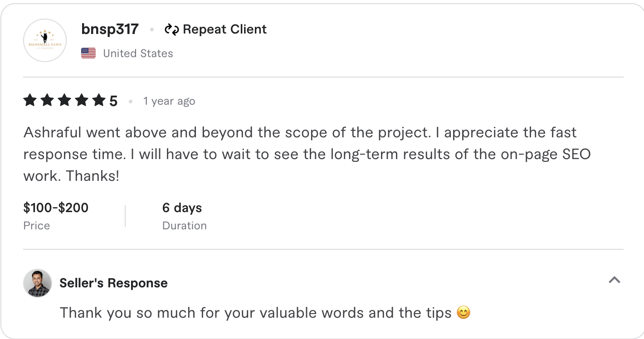Click the numeric rating value 5
Viewport: 644px width, 339px height.
pos(113,100)
